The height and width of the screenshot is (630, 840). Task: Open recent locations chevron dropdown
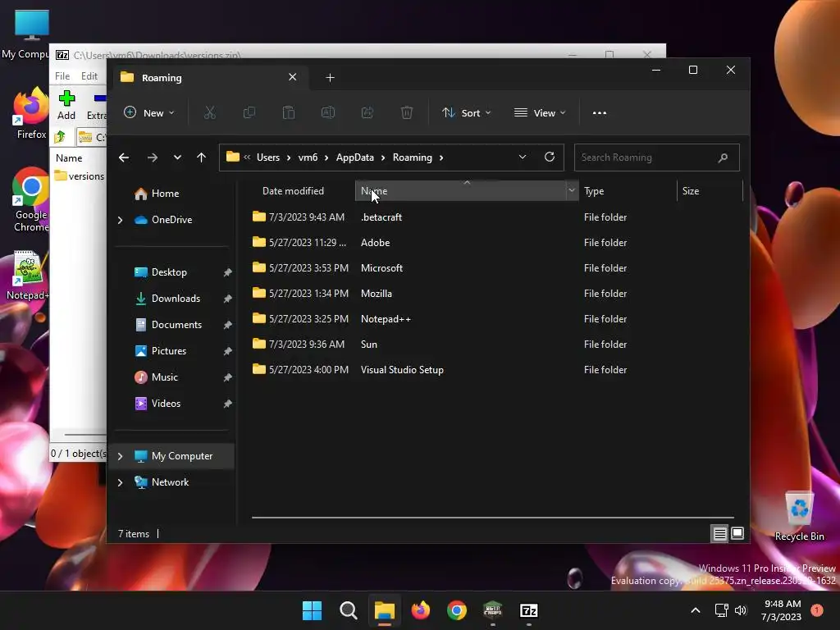pos(177,157)
